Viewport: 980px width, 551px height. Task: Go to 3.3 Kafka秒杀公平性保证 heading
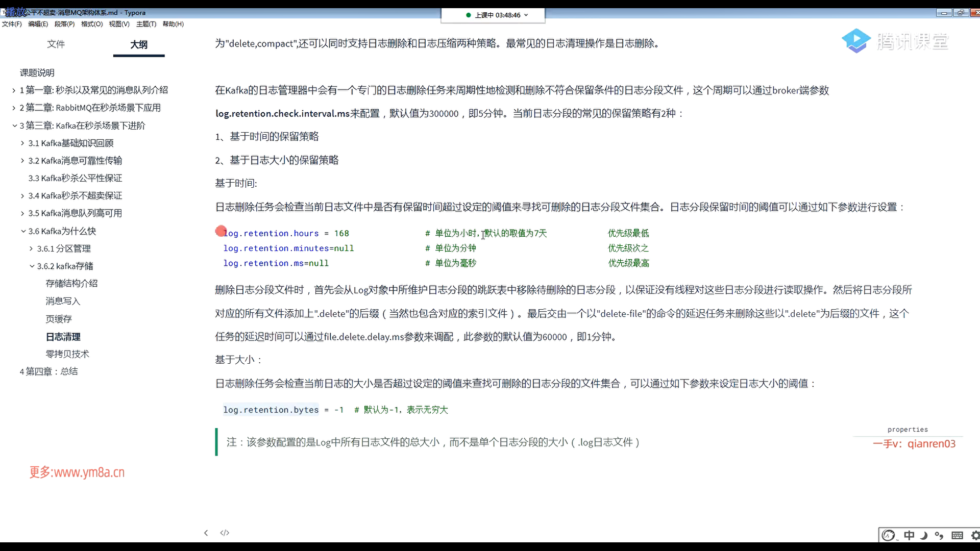click(x=75, y=178)
